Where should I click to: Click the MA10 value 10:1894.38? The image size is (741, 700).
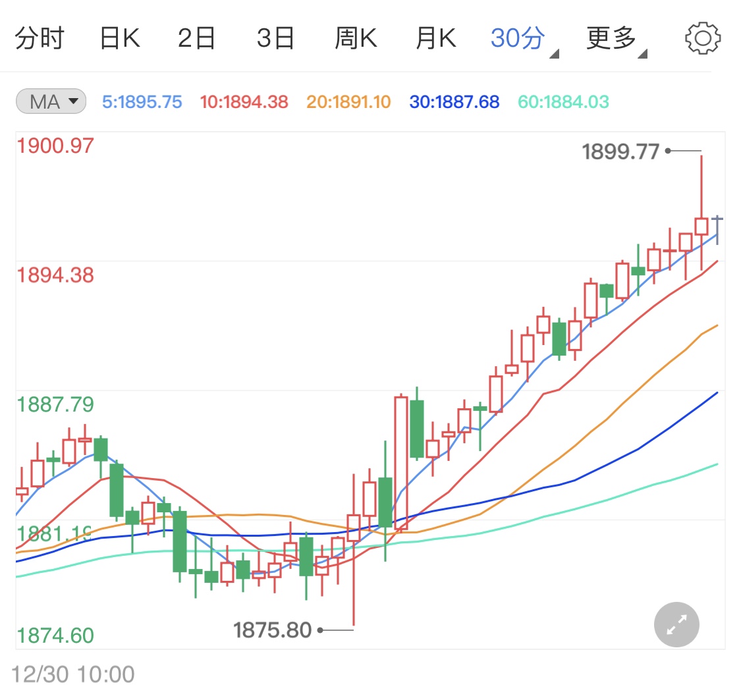coord(244,102)
